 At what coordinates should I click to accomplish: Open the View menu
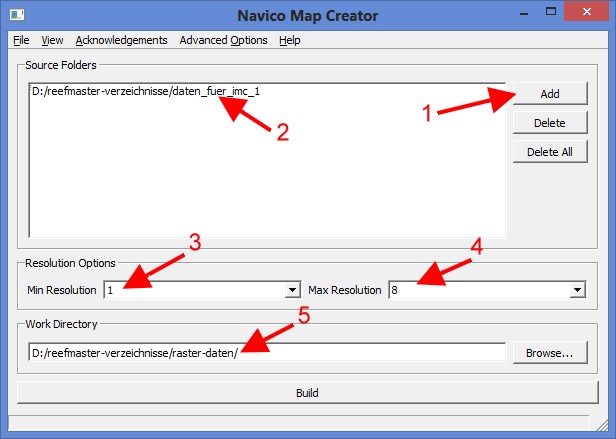pyautogui.click(x=53, y=40)
